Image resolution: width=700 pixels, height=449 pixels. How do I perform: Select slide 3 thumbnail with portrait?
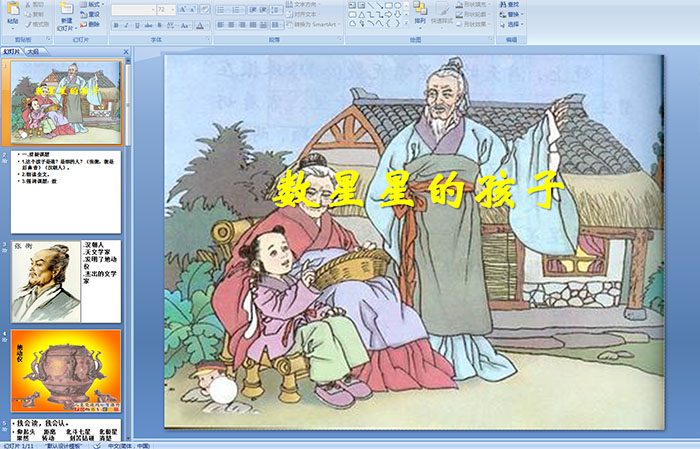[66, 281]
